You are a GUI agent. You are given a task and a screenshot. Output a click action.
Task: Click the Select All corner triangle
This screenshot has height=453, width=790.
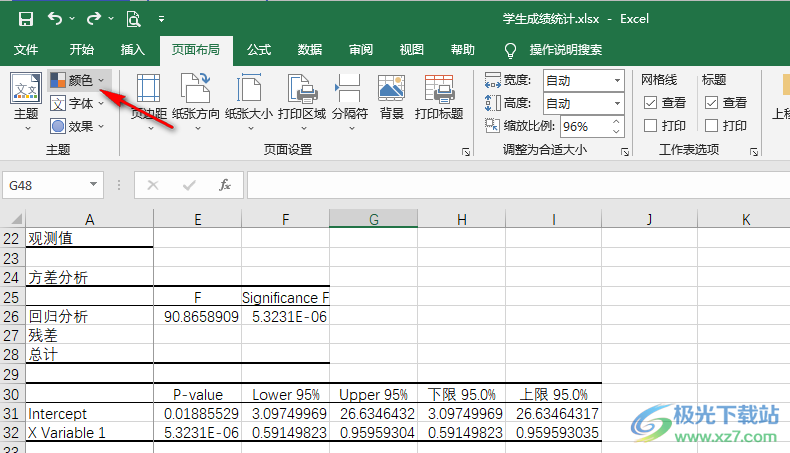16,219
